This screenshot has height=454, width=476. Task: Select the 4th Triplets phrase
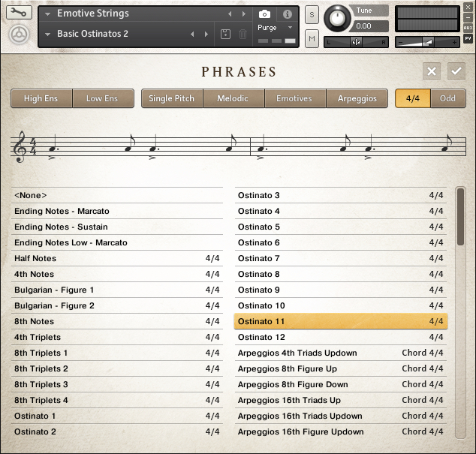coord(117,337)
